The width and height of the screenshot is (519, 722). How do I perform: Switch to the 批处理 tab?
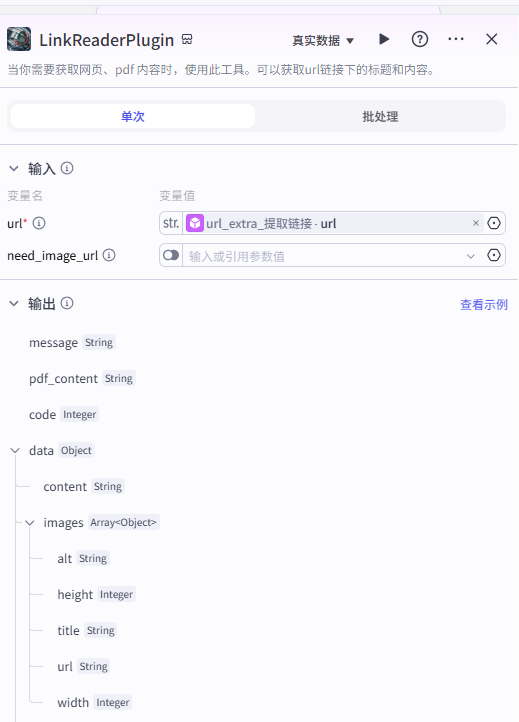[380, 116]
